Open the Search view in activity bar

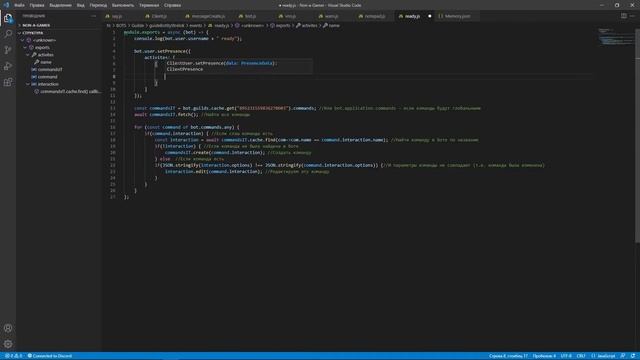click(8, 34)
